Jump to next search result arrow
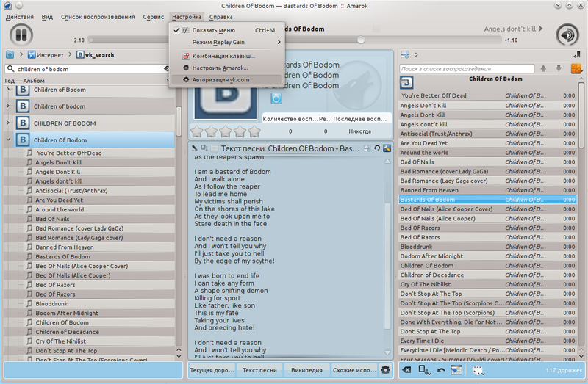Screen dimensions: 588x384 pos(559,68)
